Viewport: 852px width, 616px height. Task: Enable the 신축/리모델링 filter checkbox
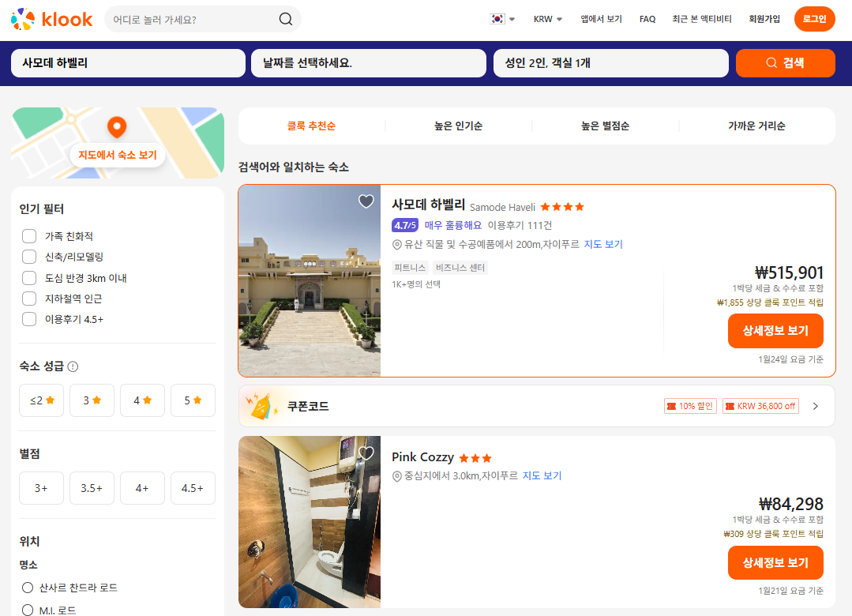[x=29, y=257]
